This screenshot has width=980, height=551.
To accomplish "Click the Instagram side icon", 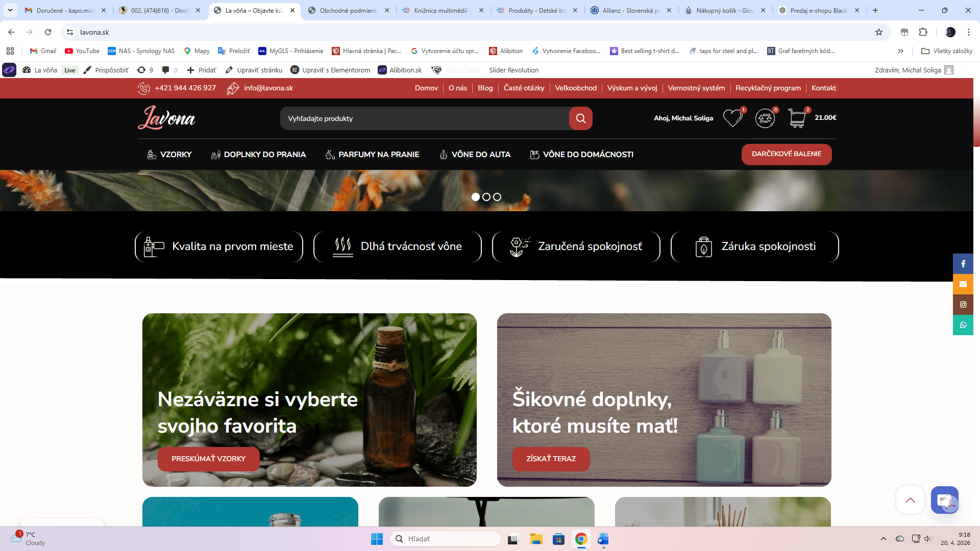I will (963, 305).
